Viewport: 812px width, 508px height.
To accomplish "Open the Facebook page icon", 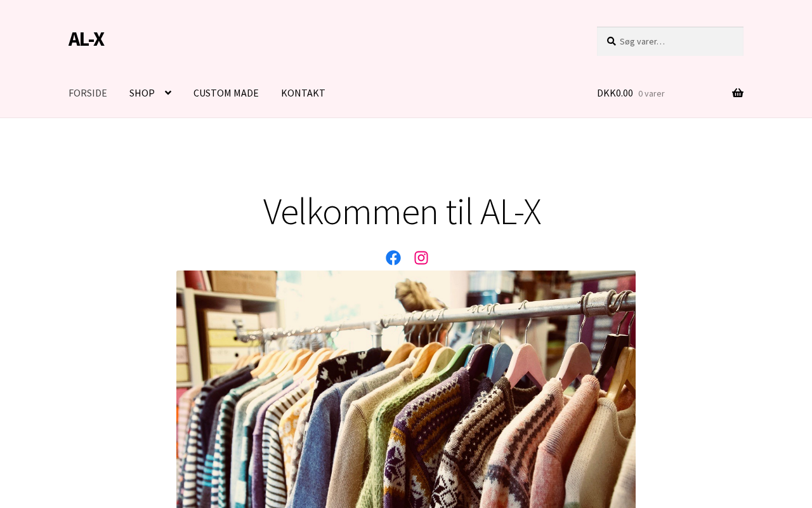I will 393,258.
